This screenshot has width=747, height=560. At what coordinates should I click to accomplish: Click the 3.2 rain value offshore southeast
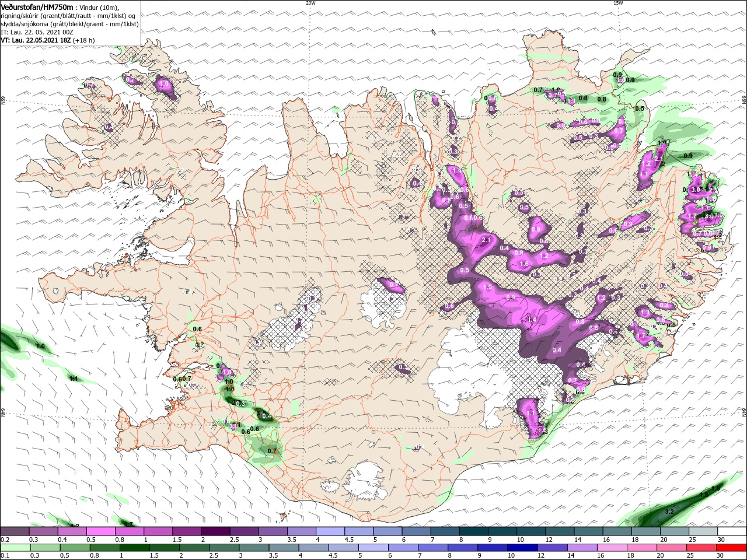click(669, 512)
